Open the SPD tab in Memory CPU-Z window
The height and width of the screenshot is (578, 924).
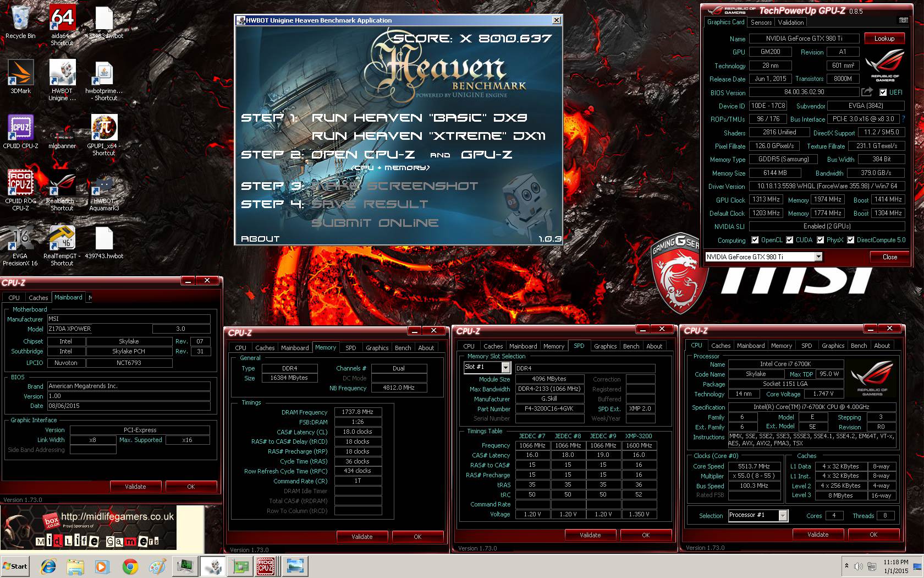(351, 348)
